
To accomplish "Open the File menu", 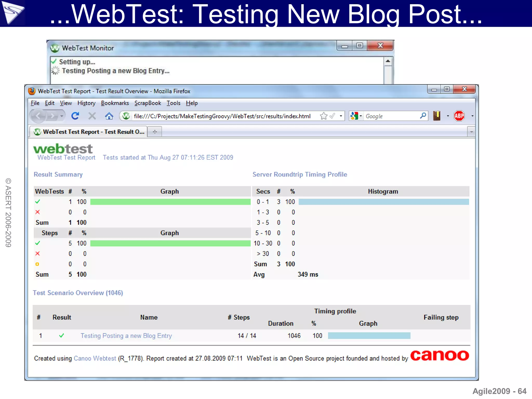I will tap(35, 103).
